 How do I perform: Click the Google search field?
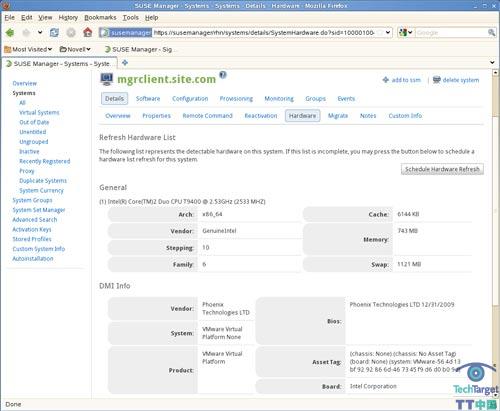(x=451, y=32)
